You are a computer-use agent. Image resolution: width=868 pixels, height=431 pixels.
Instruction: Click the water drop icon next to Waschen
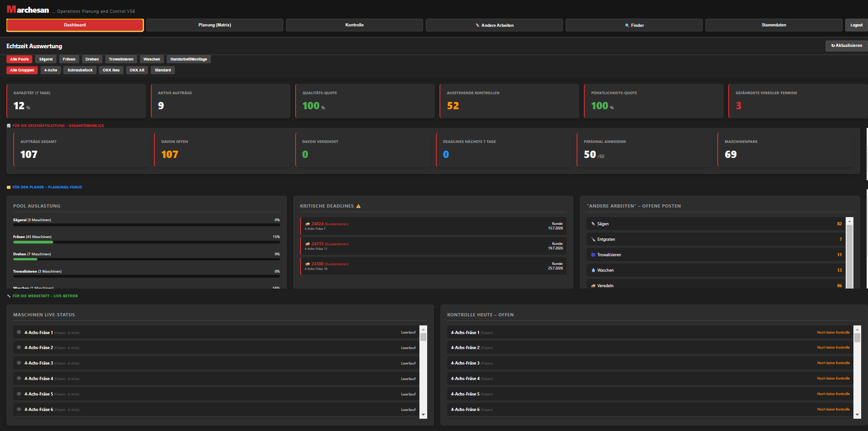[x=593, y=270]
